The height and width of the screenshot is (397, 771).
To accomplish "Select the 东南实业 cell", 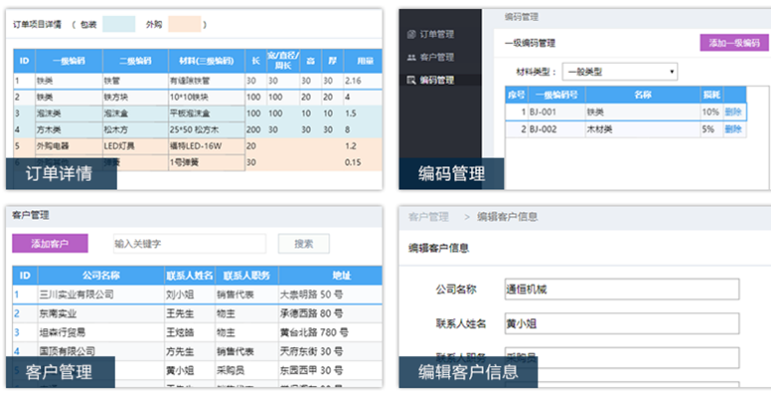I will (101, 313).
